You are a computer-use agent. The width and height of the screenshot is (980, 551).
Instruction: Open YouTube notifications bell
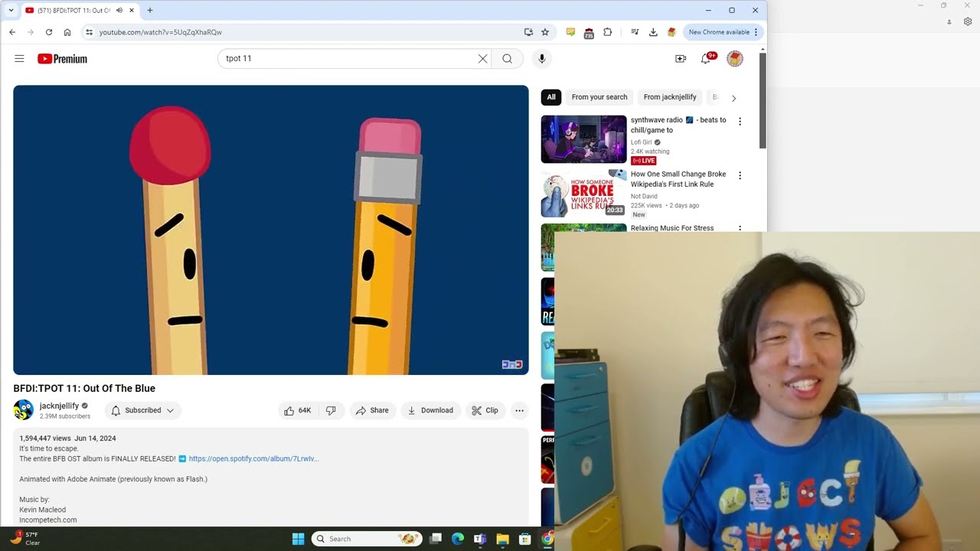coord(706,59)
